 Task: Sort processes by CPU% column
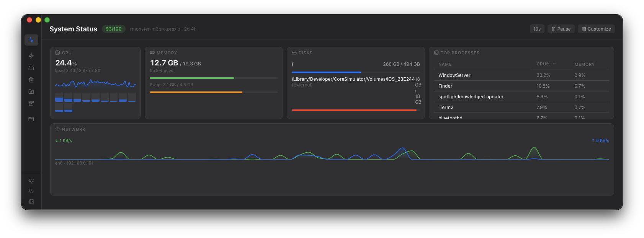(546, 64)
